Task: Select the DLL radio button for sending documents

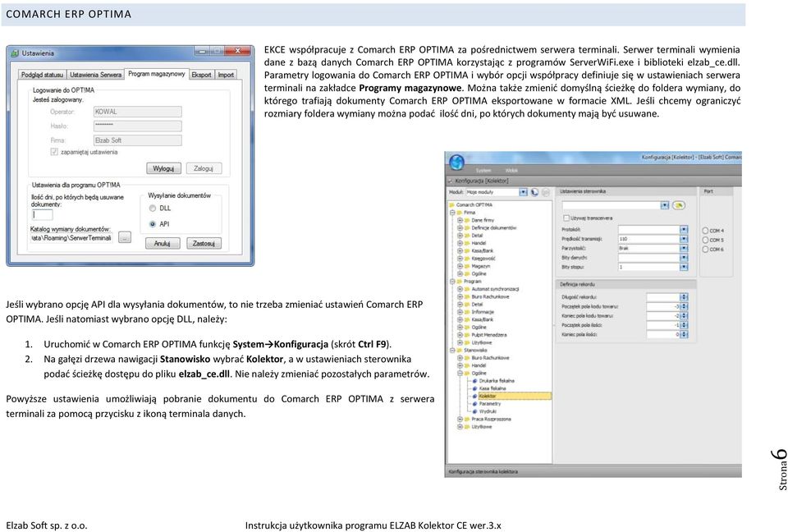Action: (x=153, y=209)
